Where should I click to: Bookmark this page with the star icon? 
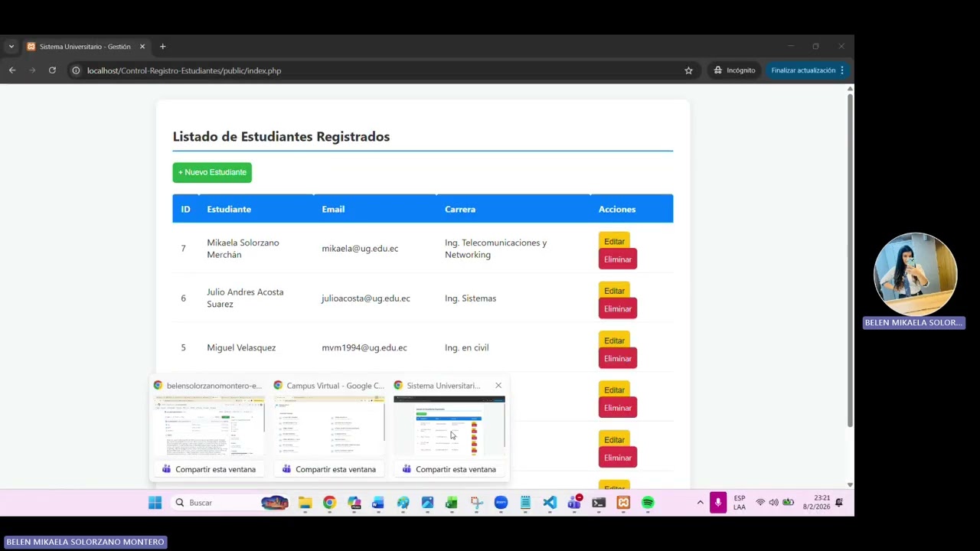pyautogui.click(x=688, y=70)
